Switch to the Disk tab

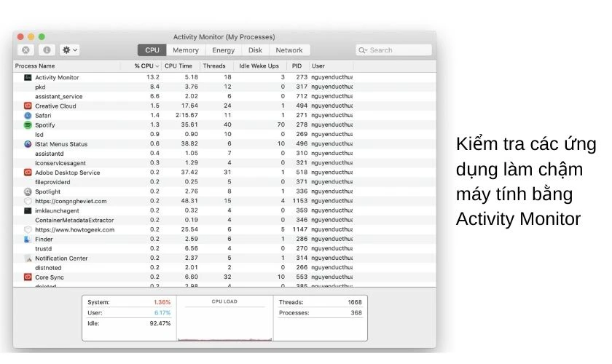coord(255,50)
